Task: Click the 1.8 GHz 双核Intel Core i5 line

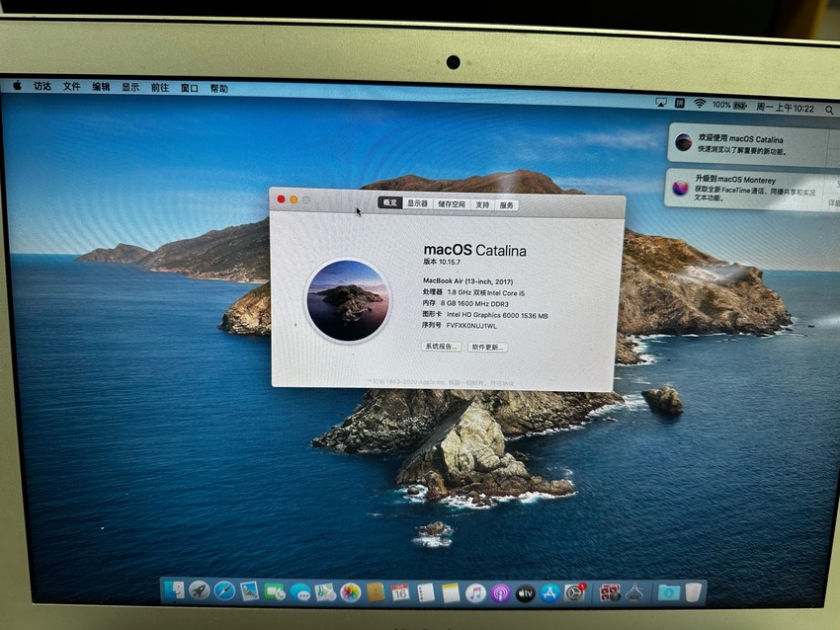Action: (x=473, y=293)
